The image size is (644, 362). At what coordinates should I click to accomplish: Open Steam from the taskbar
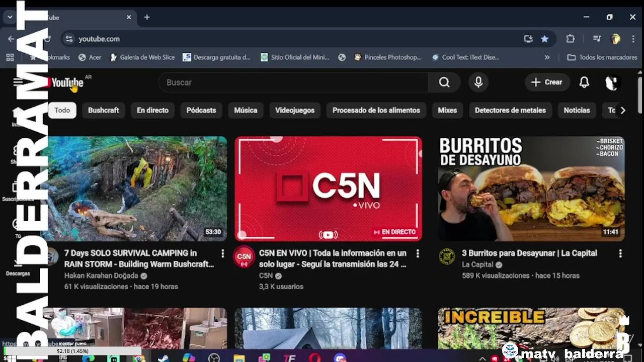[x=164, y=358]
